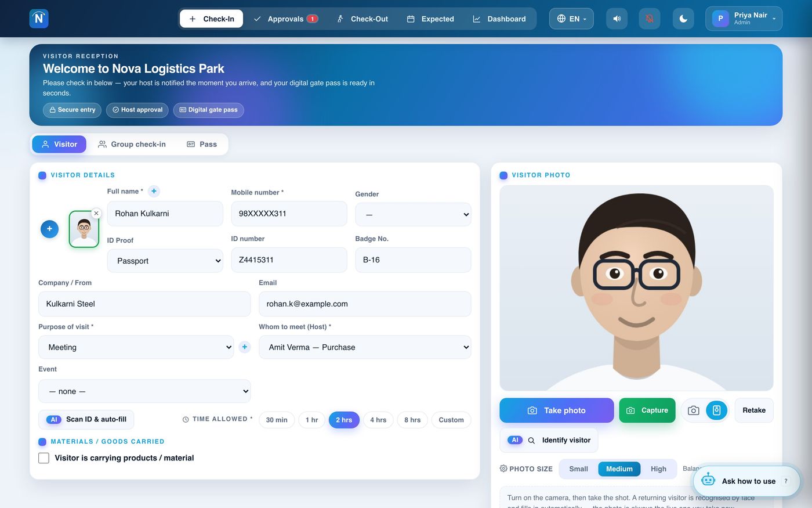This screenshot has width=812, height=508.
Task: Expand Purpose of visit Meeting dropdown
Action: (136, 347)
